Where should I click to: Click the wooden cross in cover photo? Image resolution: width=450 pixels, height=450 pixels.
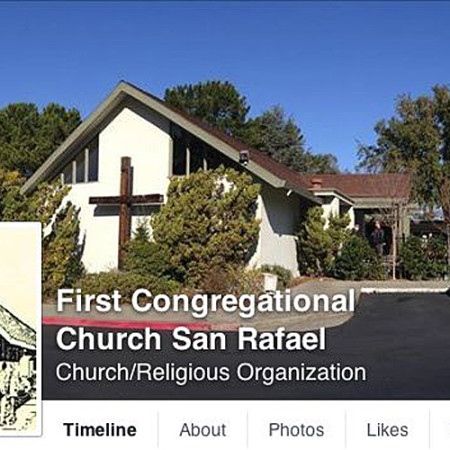coord(126,210)
